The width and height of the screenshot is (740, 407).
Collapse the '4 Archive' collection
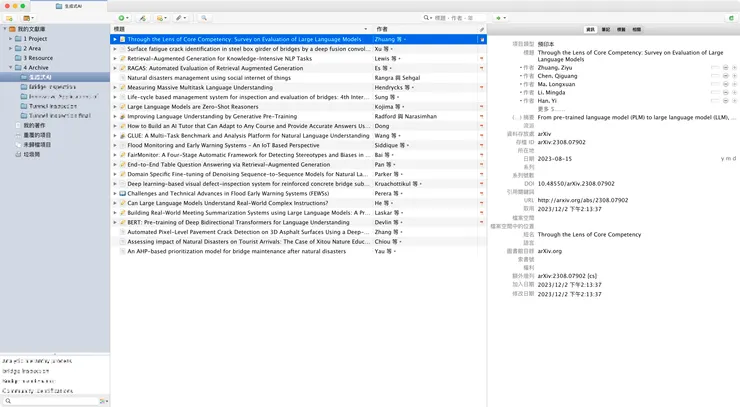[11, 67]
